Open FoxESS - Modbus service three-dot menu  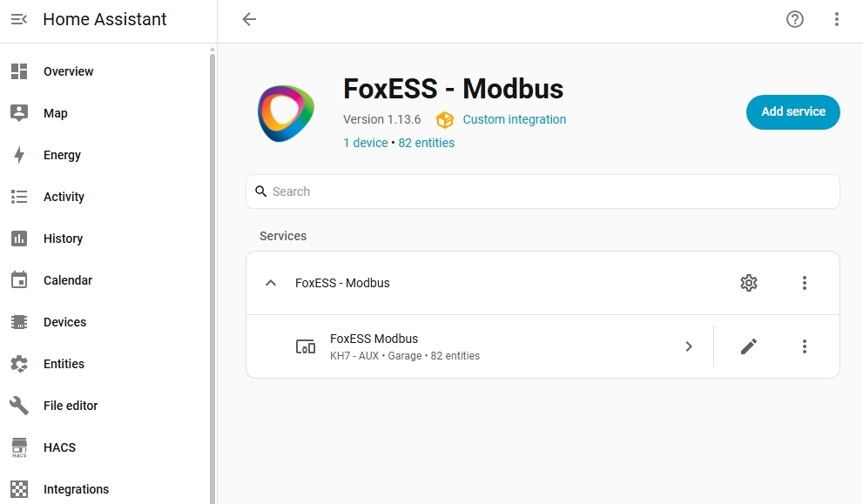point(805,283)
